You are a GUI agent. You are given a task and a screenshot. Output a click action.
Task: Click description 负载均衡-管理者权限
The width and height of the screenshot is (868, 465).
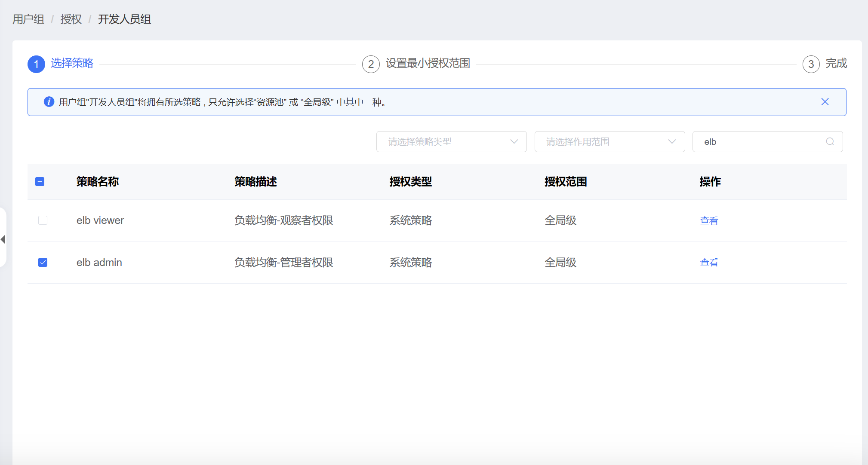click(283, 262)
